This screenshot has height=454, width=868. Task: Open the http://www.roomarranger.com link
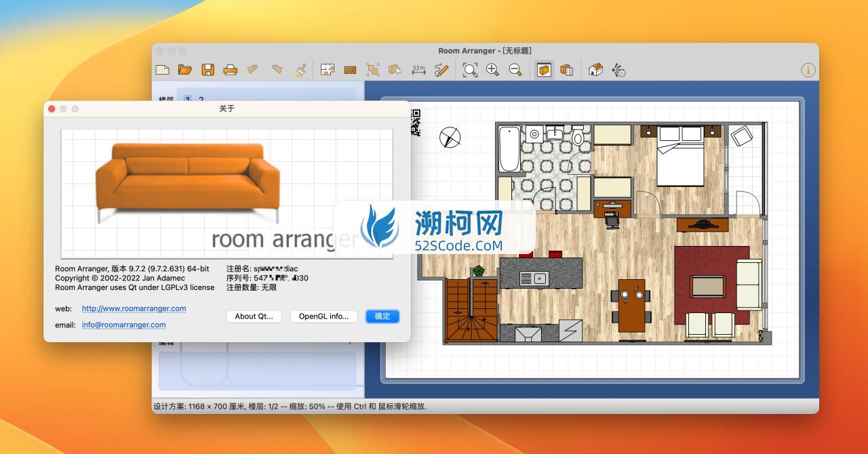(134, 308)
